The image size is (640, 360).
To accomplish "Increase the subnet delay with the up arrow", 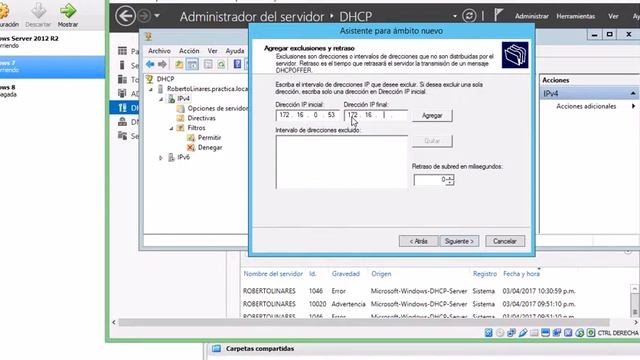I will pos(449,177).
